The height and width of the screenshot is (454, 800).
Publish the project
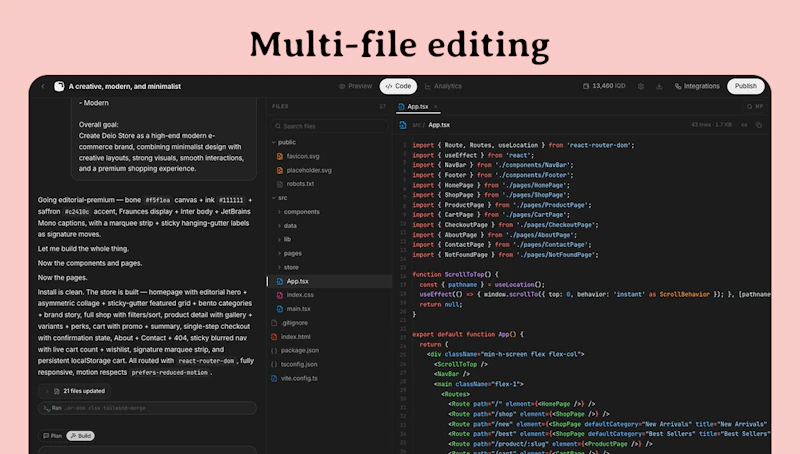745,86
